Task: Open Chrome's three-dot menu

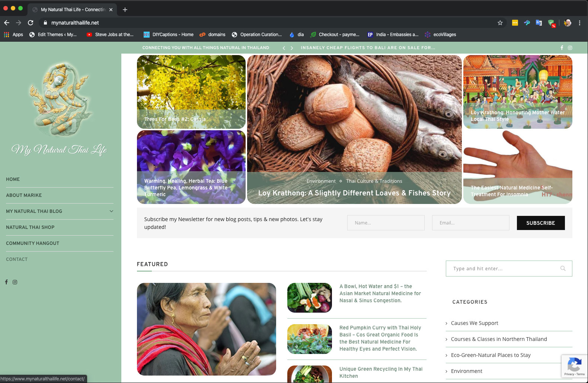Action: tap(579, 23)
